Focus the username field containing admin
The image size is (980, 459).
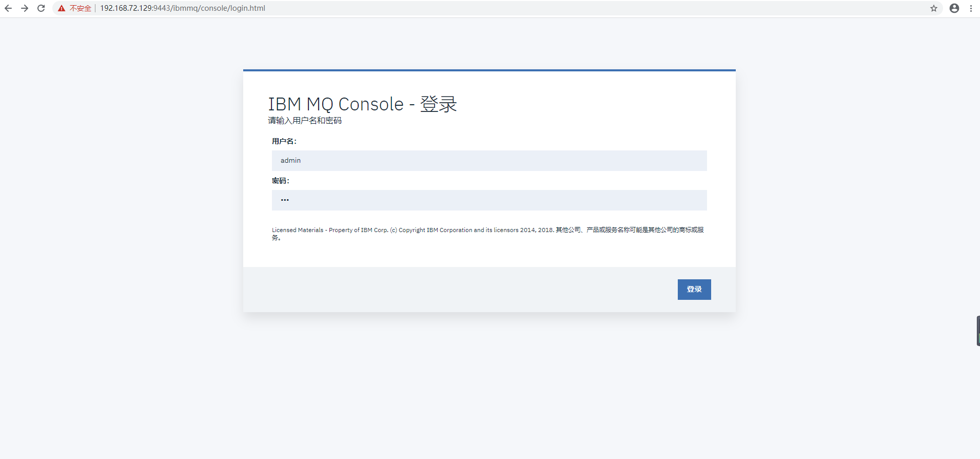(489, 161)
